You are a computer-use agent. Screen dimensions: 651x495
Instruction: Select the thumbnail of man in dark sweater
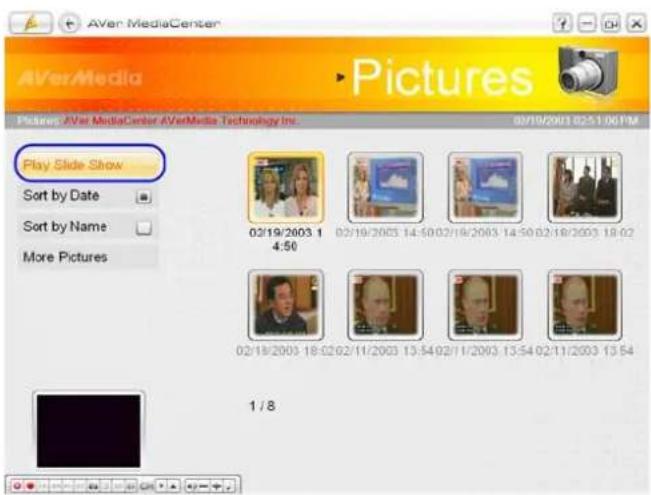tap(286, 305)
